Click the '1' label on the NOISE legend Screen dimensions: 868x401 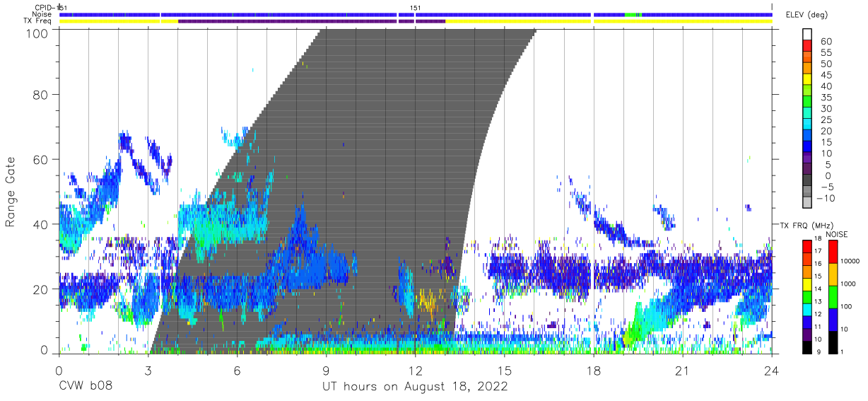click(x=843, y=351)
